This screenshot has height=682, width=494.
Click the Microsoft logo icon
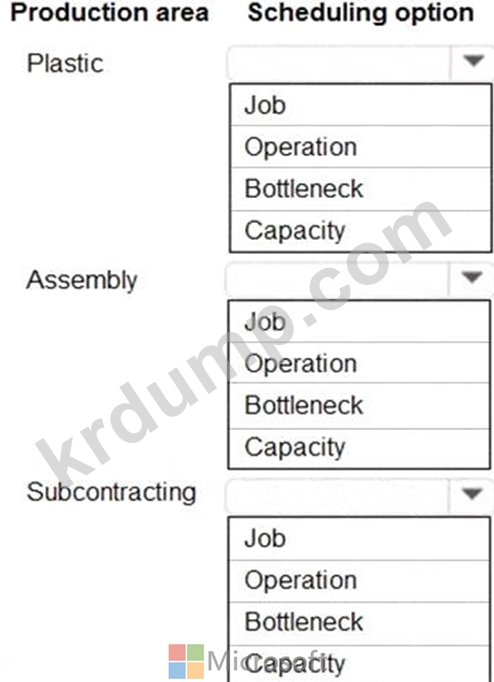coord(186,661)
